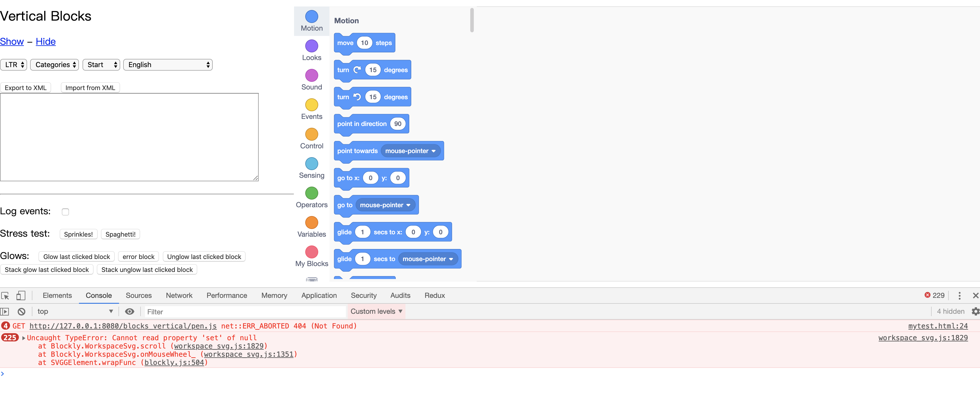Expand the Uncaught TypeError stack trace
Viewport: 980px width, 415px height.
[24, 338]
